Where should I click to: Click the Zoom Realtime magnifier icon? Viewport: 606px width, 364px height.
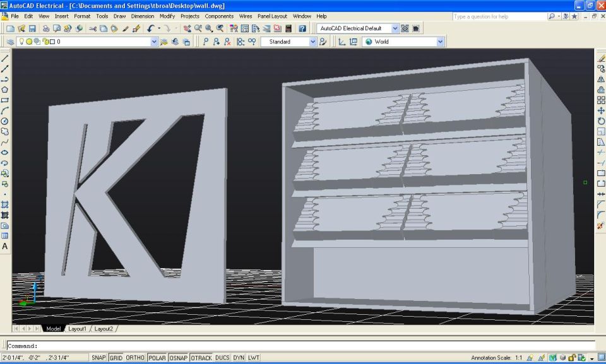click(x=198, y=28)
